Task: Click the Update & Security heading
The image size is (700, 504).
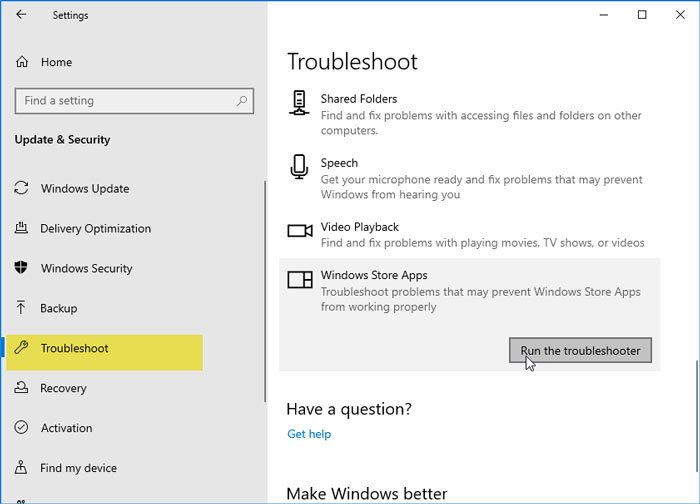Action: click(x=62, y=140)
